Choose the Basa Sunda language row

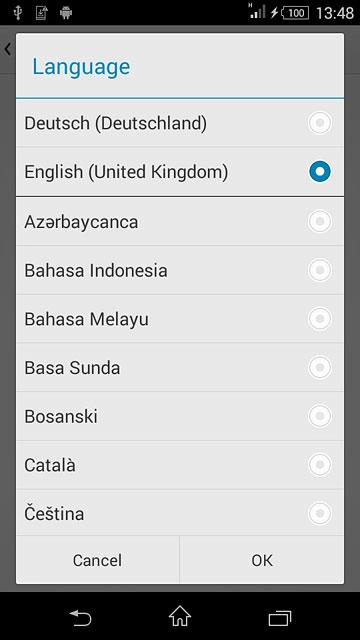tap(180, 367)
